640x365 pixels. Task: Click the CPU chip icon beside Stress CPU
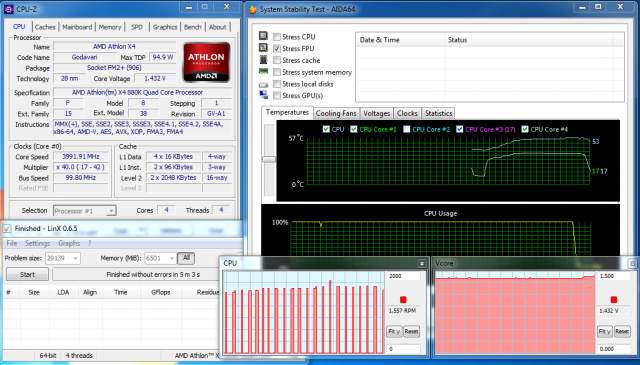tap(264, 36)
